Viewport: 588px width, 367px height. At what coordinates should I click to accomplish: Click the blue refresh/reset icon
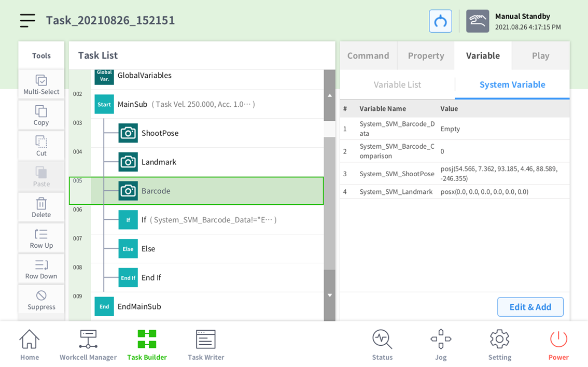point(440,21)
